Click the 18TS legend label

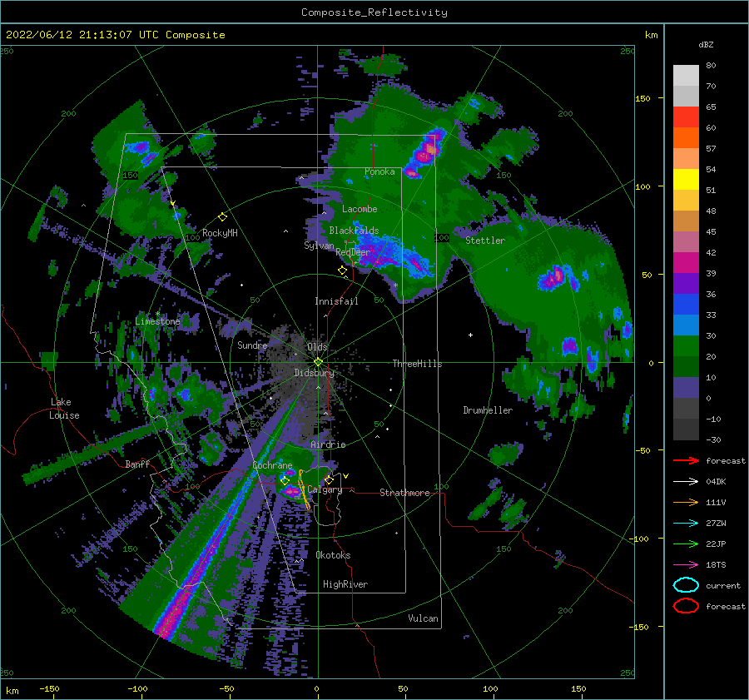coord(716,565)
